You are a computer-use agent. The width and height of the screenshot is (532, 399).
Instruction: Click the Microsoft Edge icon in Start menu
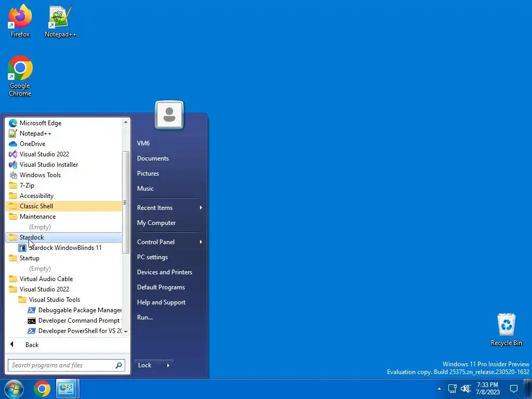[13, 123]
